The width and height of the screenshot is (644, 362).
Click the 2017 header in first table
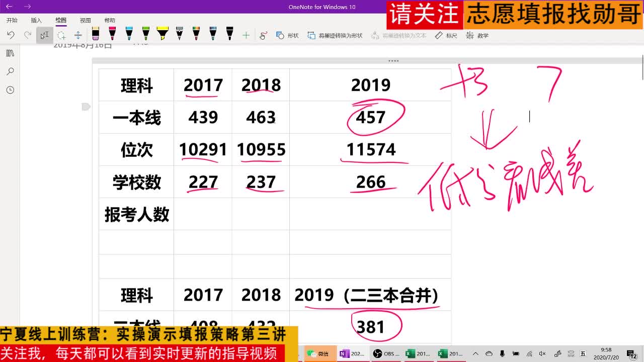[x=203, y=85]
